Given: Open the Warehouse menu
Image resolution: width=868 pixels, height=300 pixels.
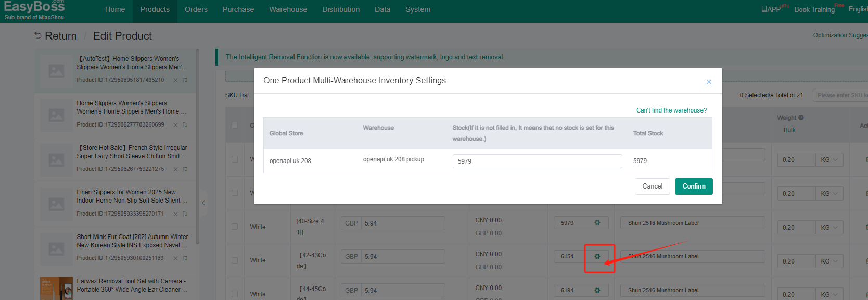Looking at the screenshot, I should coord(288,9).
